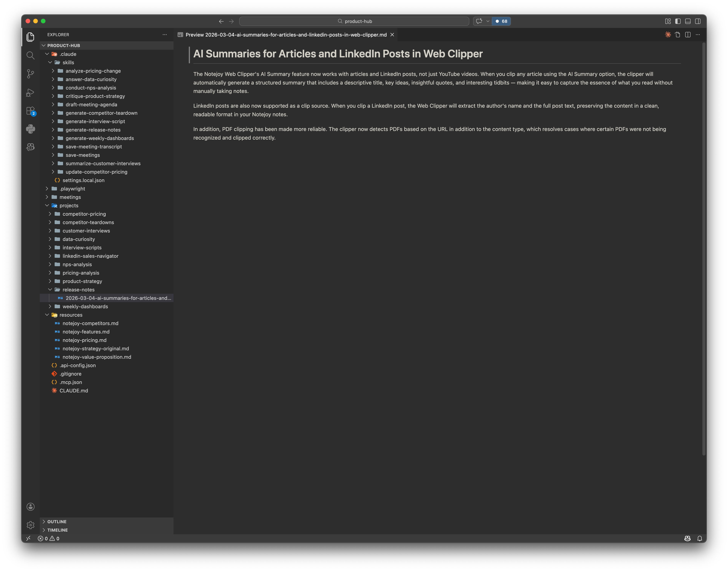Open Accounts menu icon
This screenshot has height=571, width=728.
pos(30,507)
